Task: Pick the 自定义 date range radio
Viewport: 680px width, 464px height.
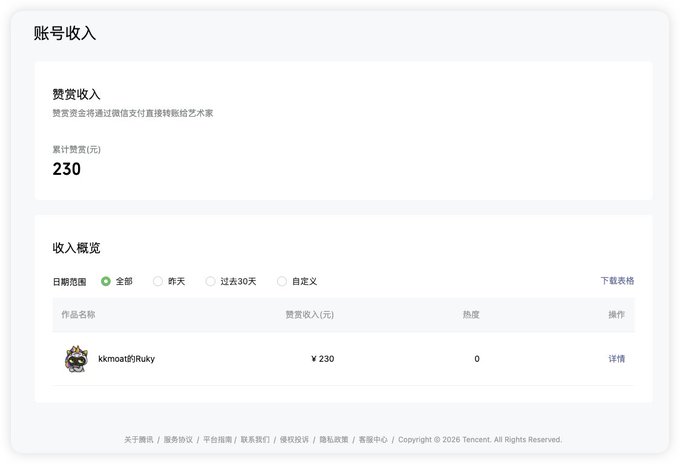Action: click(282, 281)
